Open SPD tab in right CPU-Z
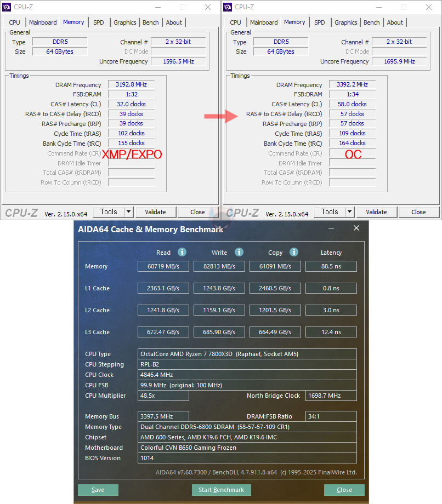This screenshot has width=442, height=504. pyautogui.click(x=320, y=22)
